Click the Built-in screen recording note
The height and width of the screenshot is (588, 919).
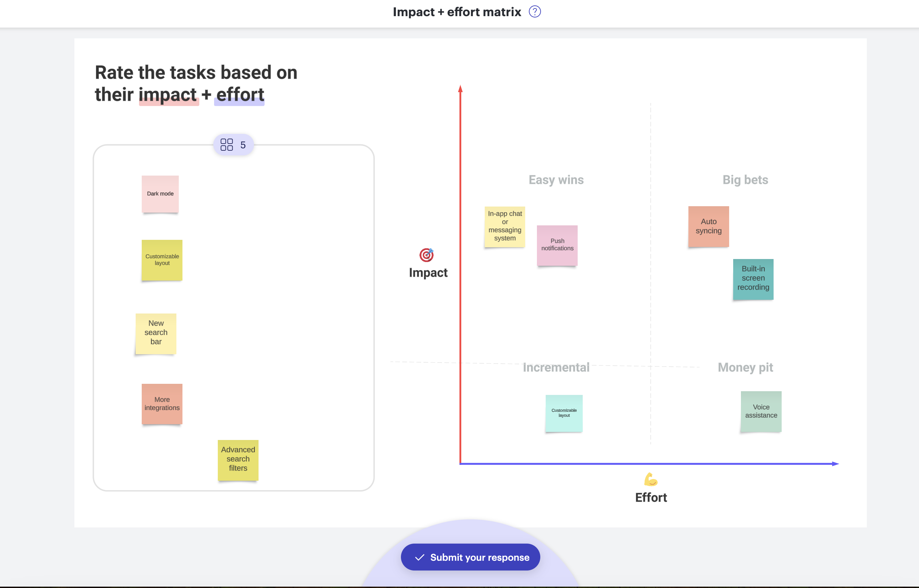(753, 279)
